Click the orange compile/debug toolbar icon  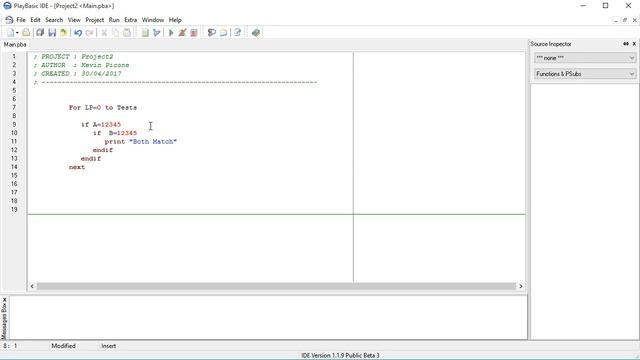tap(182, 33)
